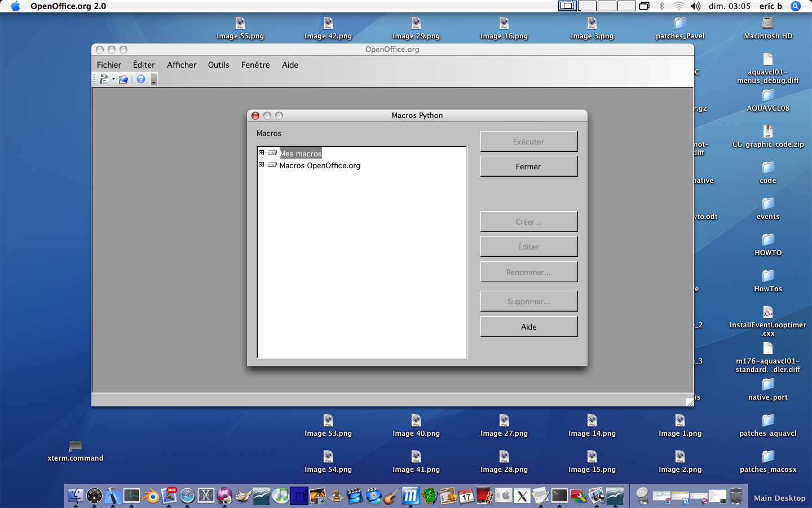Launch Activity Monitor from the Dock
Image resolution: width=812 pixels, height=508 pixels.
[x=131, y=496]
